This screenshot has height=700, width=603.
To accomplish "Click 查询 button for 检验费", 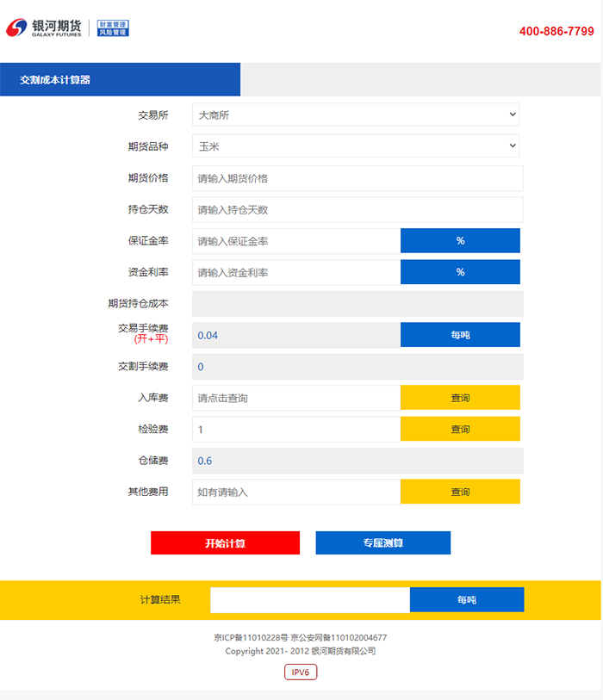I will [x=460, y=429].
